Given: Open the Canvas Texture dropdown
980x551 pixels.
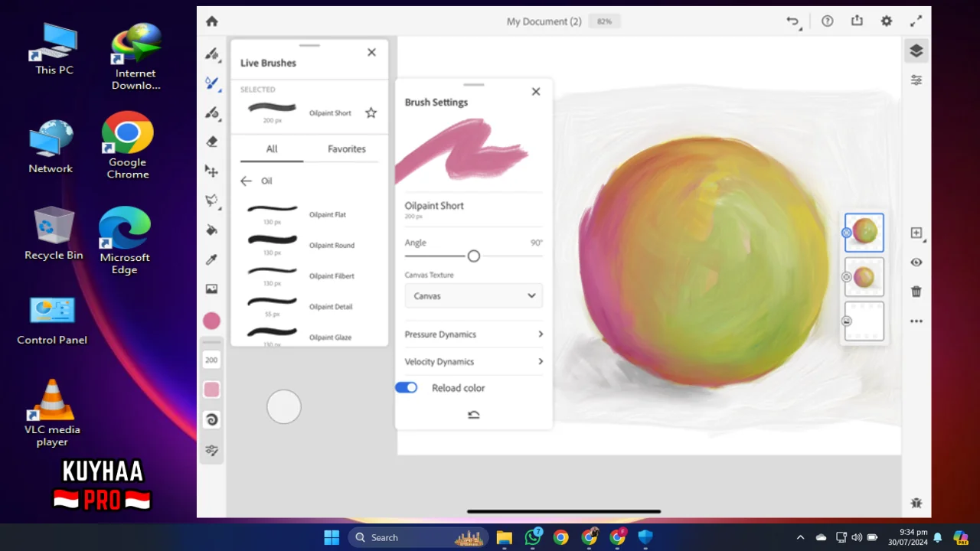Looking at the screenshot, I should coord(473,296).
